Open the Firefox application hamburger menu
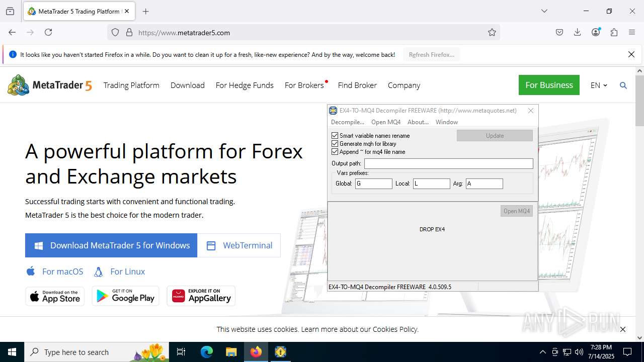Viewport: 644px width, 362px height. coord(632,32)
